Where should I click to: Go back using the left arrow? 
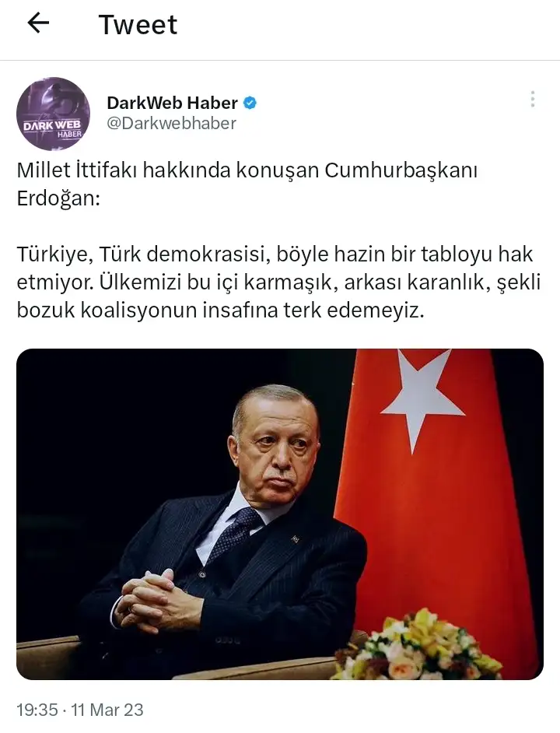tap(38, 23)
